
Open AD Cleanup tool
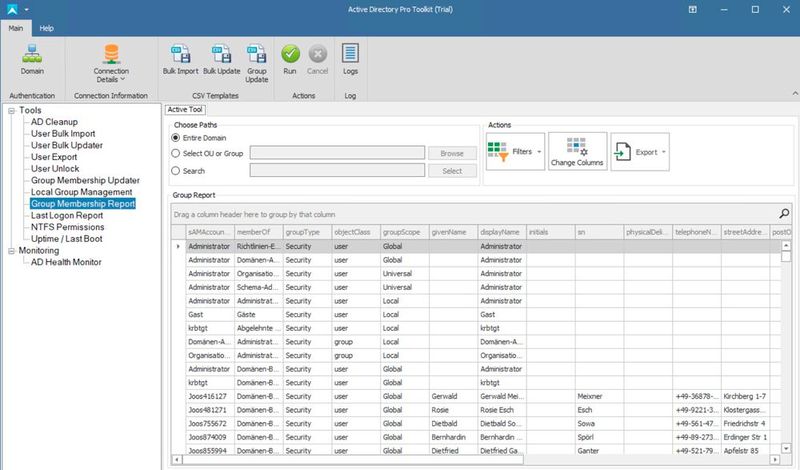click(x=54, y=122)
